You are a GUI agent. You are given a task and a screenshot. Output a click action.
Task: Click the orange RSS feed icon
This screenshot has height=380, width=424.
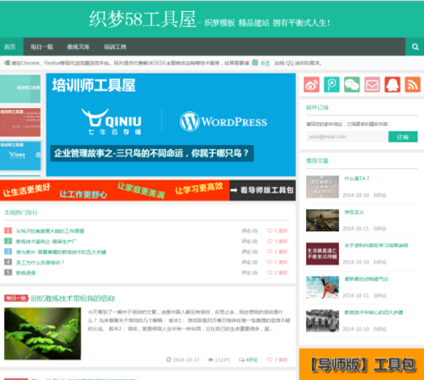pos(413,84)
